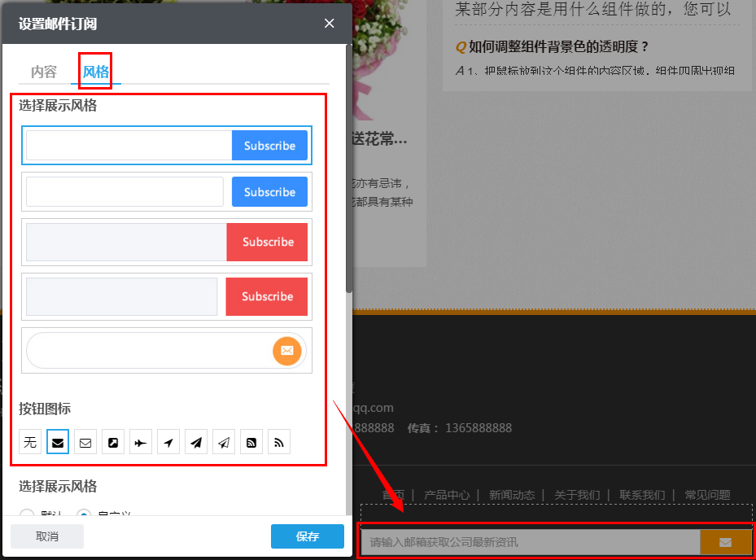This screenshot has height=560, width=756.
Task: Select the outline paper plane icon
Action: point(223,441)
